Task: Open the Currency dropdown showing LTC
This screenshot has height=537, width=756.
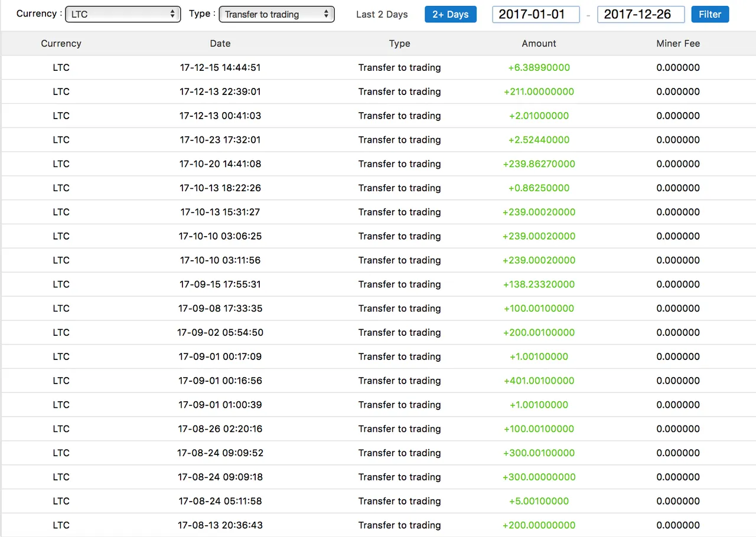Action: [x=123, y=14]
